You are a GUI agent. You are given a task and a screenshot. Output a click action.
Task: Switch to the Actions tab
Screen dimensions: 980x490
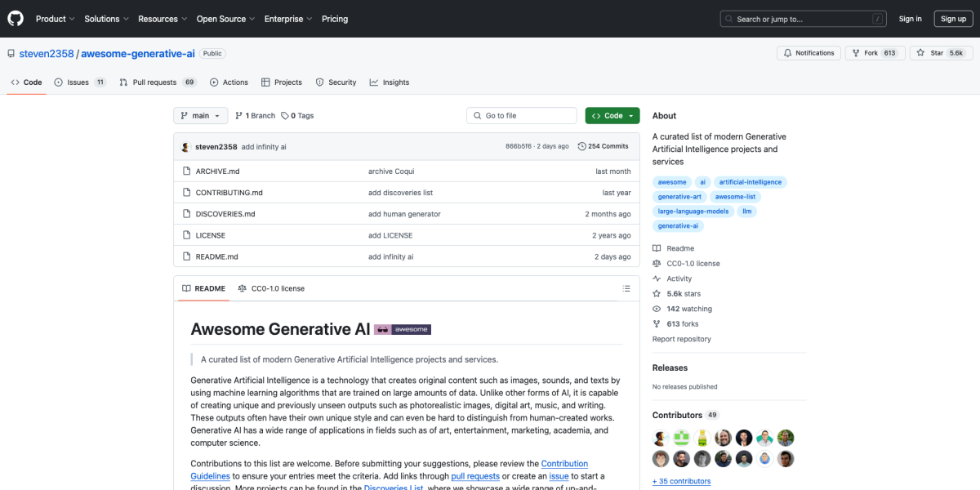coord(229,82)
